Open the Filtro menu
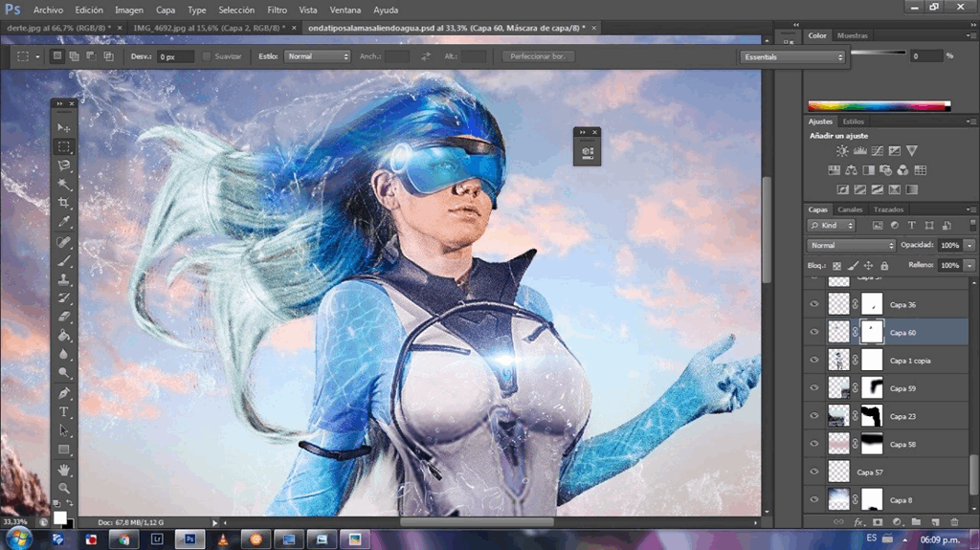This screenshot has width=980, height=550. coord(277,10)
